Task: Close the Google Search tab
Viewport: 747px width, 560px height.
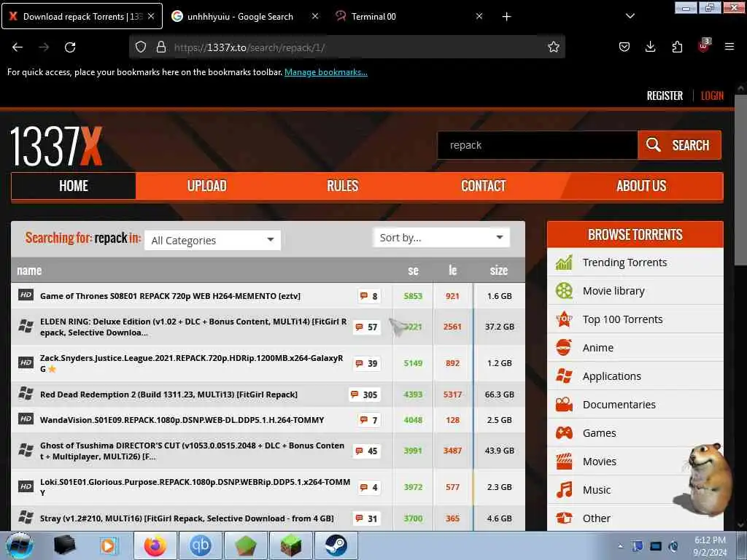Action: [x=315, y=16]
